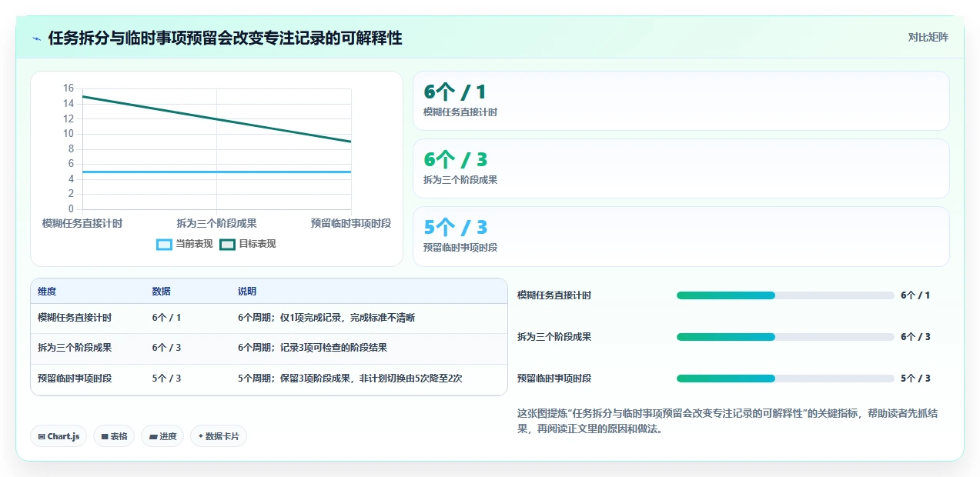The image size is (980, 477).
Task: Click table data cell 6个 / 1
Action: point(167,318)
